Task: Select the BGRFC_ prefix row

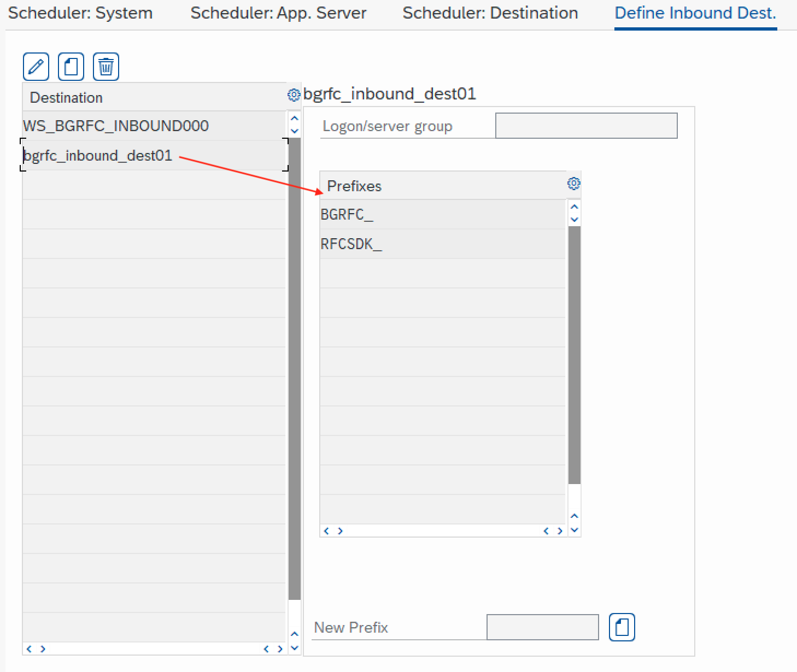Action: [442, 214]
